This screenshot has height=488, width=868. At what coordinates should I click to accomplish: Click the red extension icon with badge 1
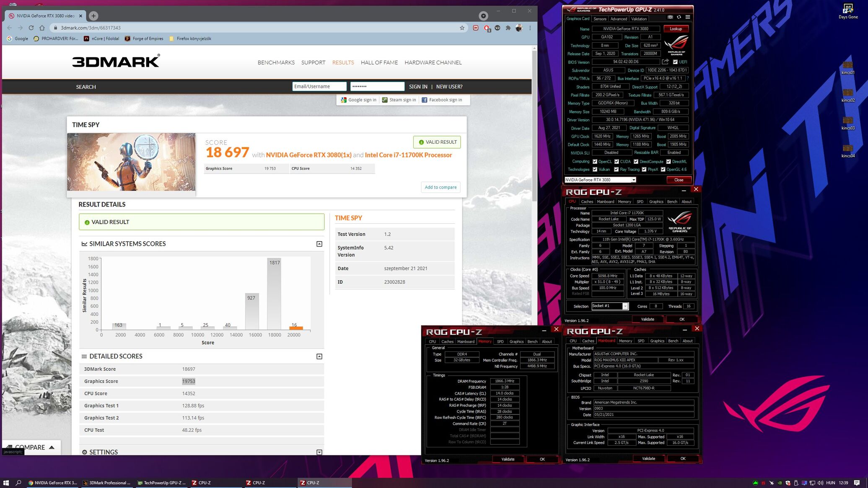[487, 28]
